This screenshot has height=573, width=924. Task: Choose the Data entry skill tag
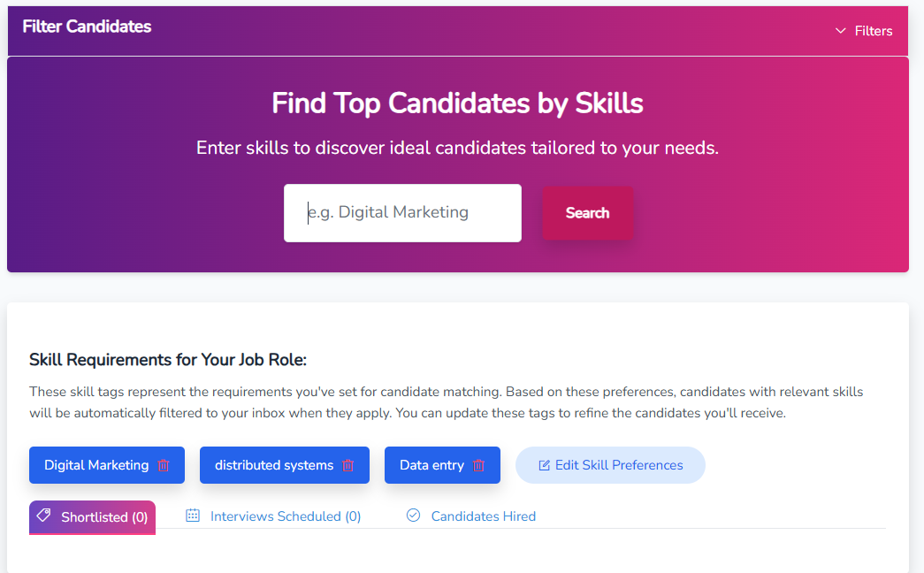coord(431,465)
